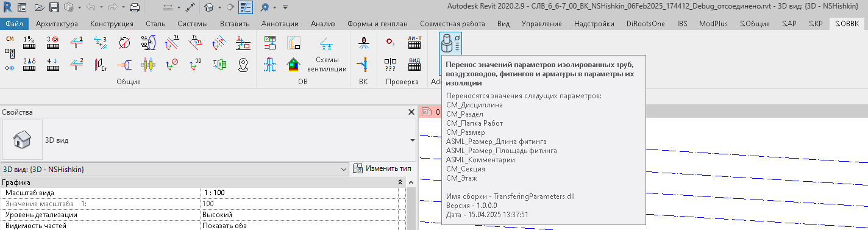Collapse the Графика section

(400, 182)
